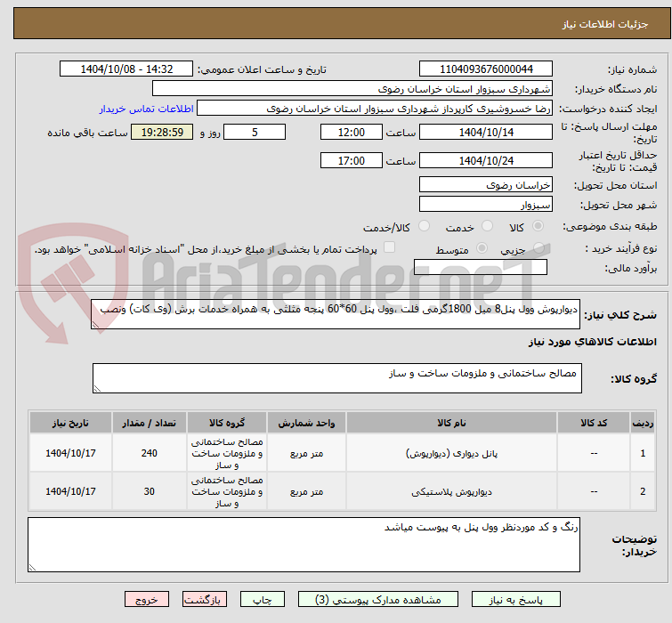Click the اطلاعات کالاهای مورد نیاز heading
This screenshot has width=672, height=623.
click(x=592, y=342)
